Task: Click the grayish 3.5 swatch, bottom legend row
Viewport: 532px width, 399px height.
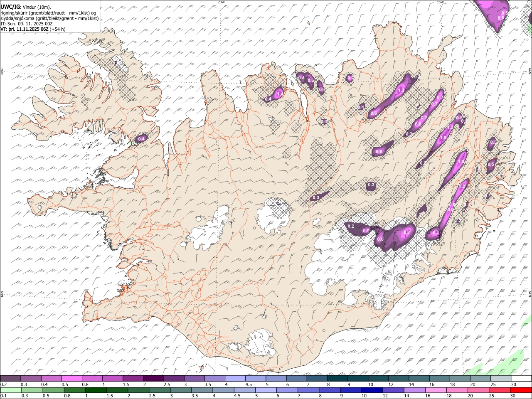Action: [x=202, y=390]
